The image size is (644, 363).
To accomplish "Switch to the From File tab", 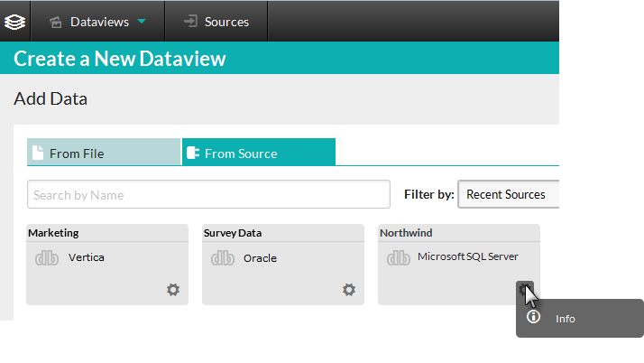I will (104, 152).
